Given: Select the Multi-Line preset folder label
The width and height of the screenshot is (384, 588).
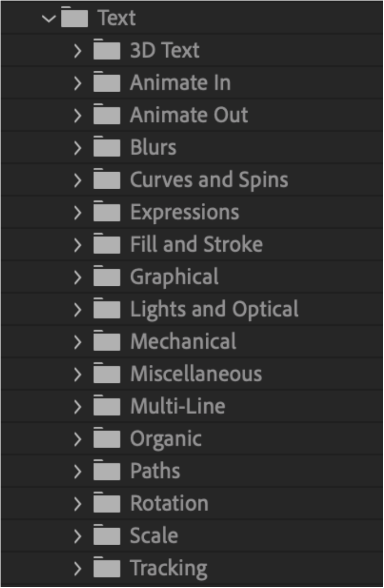Looking at the screenshot, I should point(178,406).
